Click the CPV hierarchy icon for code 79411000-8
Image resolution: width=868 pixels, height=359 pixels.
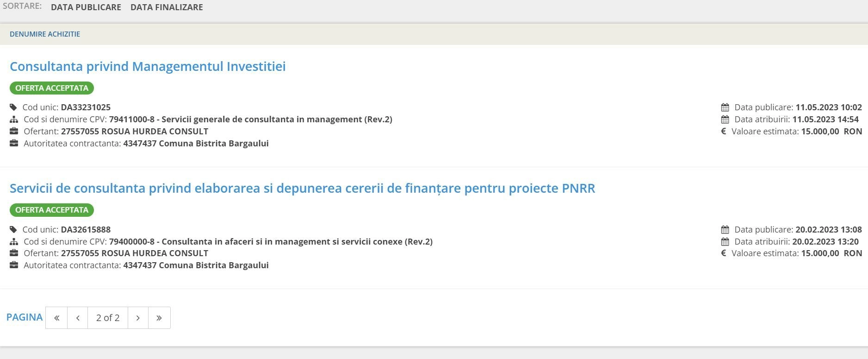14,120
